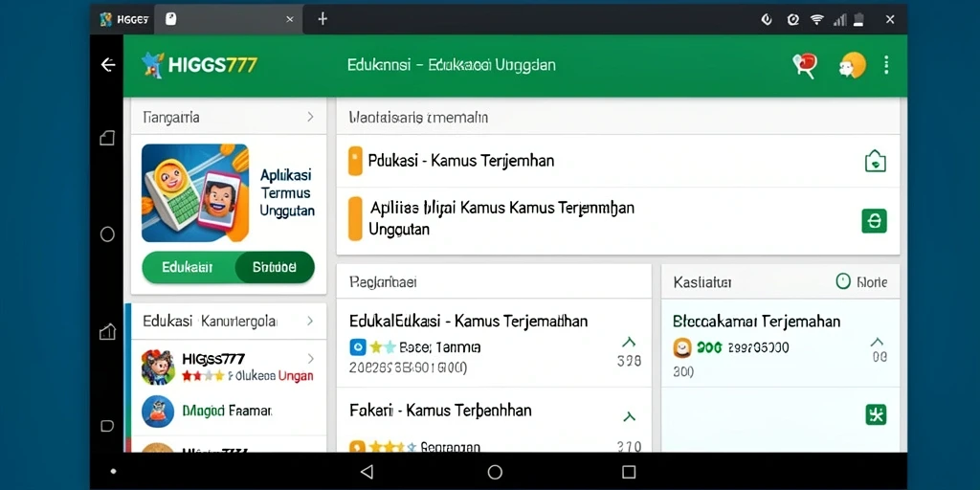
Task: Open the HIGGS777 logo in green header
Action: 200,65
